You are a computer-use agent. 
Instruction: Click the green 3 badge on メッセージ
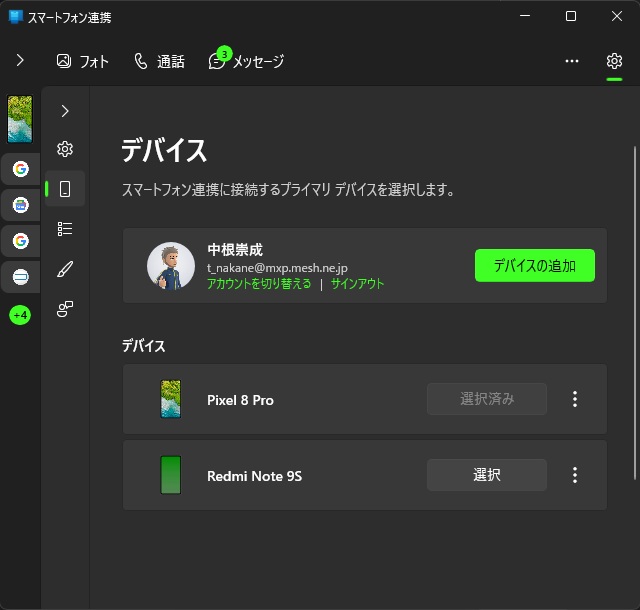(x=224, y=53)
